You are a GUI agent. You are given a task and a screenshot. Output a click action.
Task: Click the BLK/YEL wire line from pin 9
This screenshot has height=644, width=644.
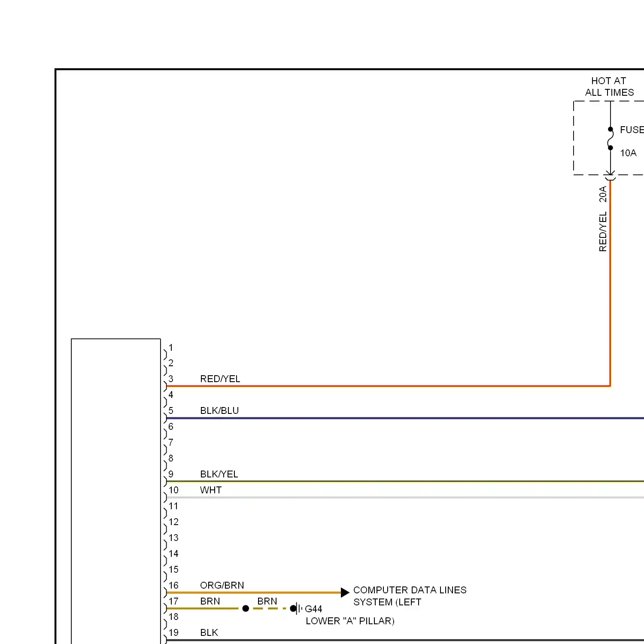(405, 481)
